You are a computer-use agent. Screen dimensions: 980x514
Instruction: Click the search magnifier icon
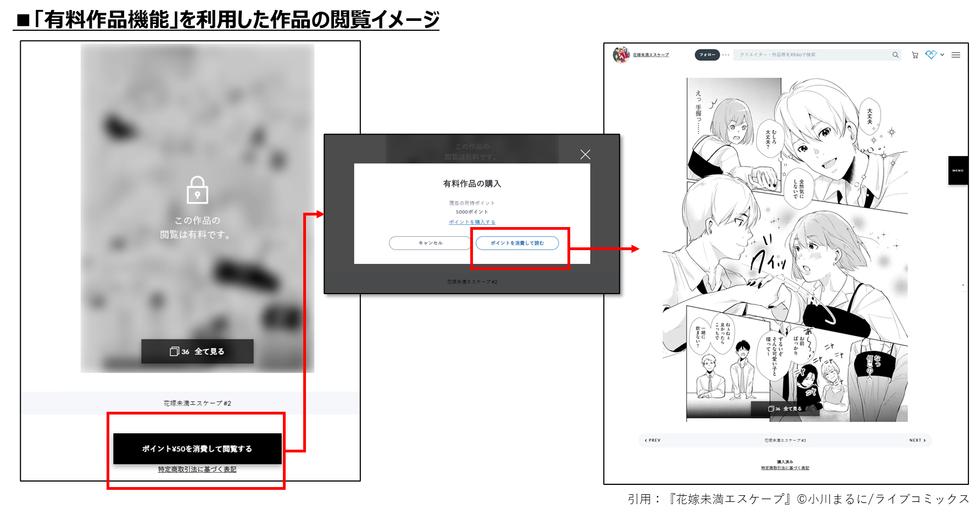[895, 55]
